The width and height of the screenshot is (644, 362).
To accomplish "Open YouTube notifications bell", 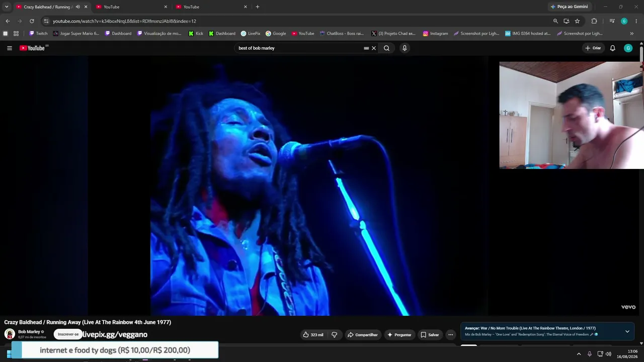I will pyautogui.click(x=612, y=48).
